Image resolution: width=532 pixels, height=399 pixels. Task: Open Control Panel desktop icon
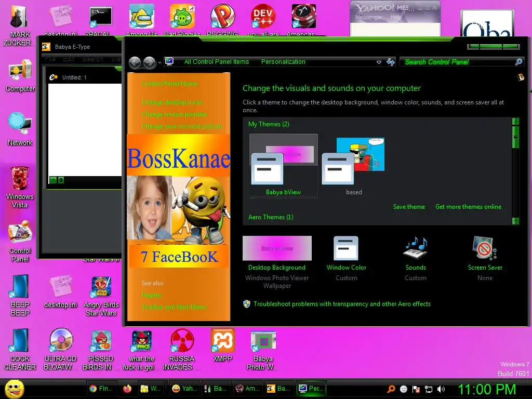click(20, 241)
